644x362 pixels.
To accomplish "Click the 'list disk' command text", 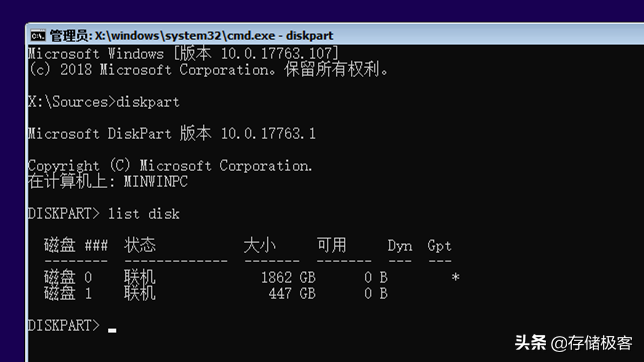I will tap(143, 214).
